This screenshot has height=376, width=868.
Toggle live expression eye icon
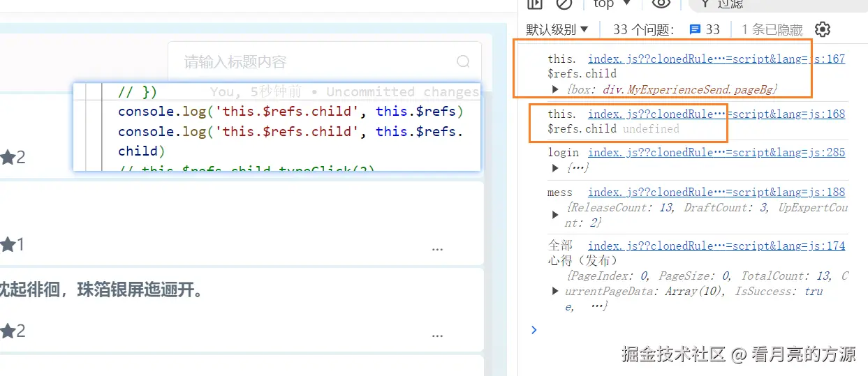pos(661,3)
